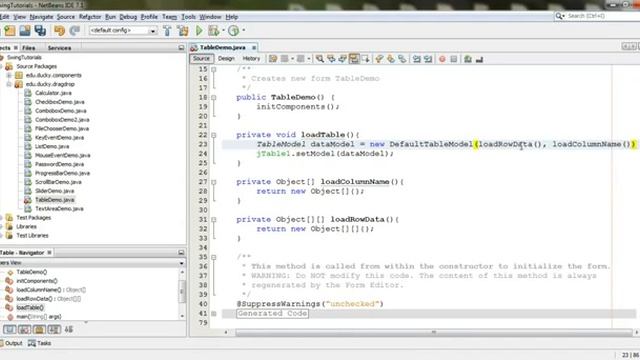This screenshot has width=640, height=360.
Task: Click the Redo toolbar icon
Action: (74, 31)
